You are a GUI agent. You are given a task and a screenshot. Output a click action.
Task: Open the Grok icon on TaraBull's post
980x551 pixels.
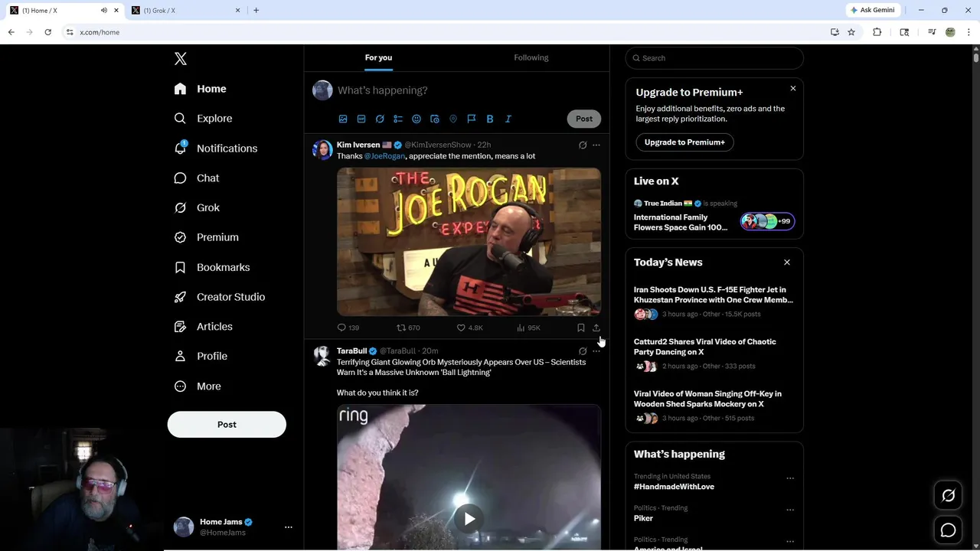583,351
